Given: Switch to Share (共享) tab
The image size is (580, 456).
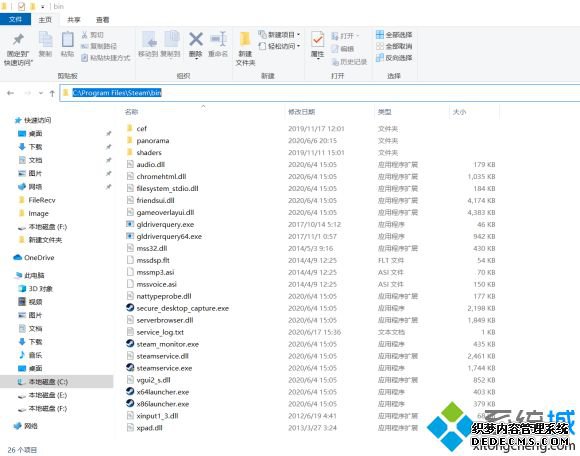Looking at the screenshot, I should (74, 20).
